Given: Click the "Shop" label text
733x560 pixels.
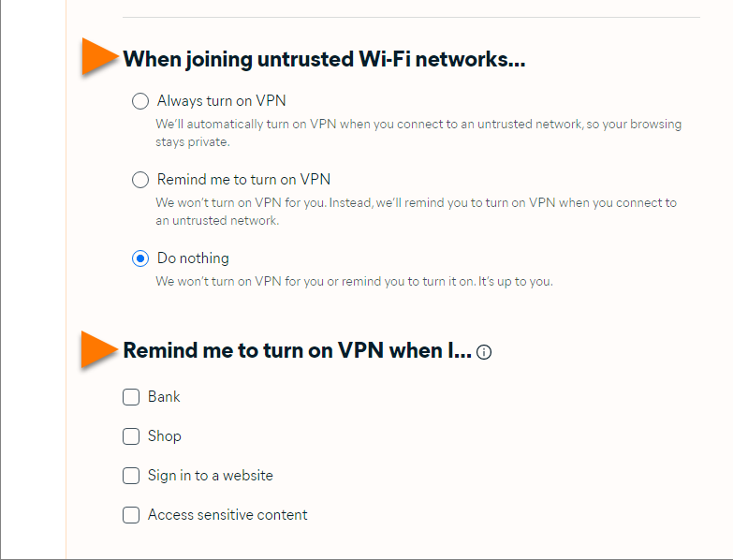Looking at the screenshot, I should tap(165, 436).
